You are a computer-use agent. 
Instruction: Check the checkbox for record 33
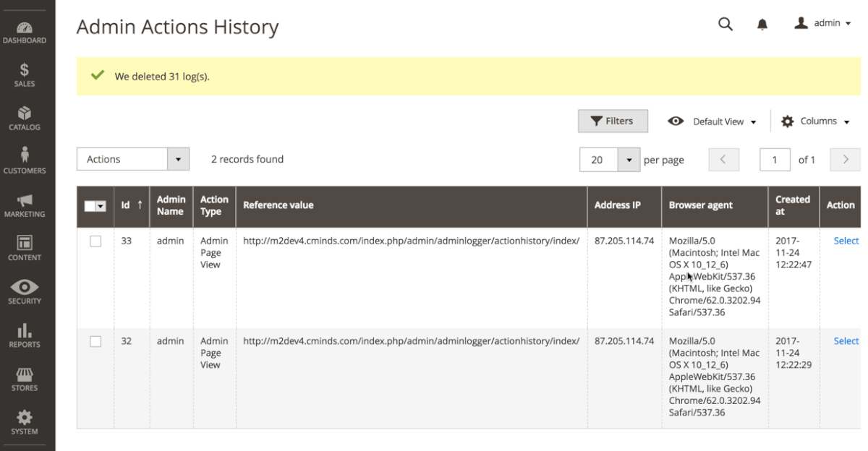95,241
